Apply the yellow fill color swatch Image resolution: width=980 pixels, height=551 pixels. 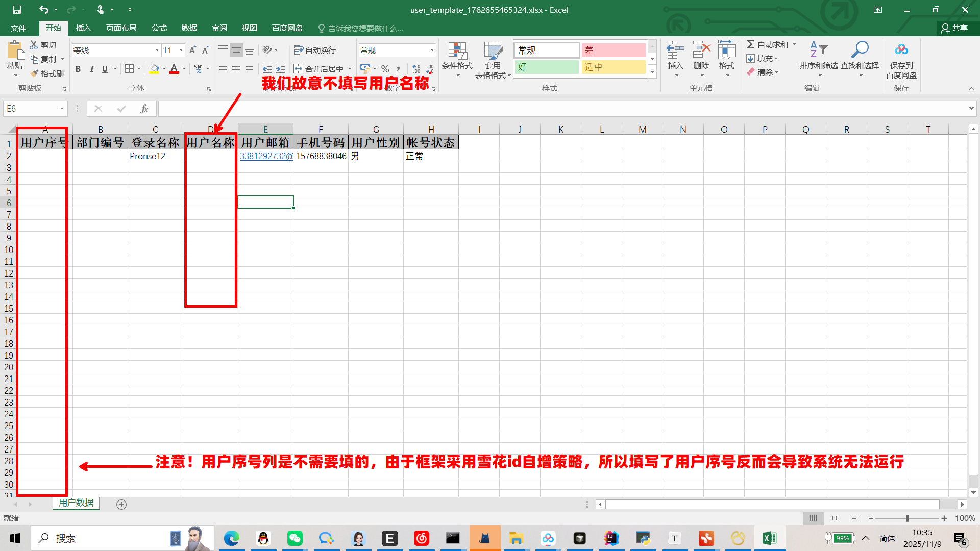[x=154, y=69]
